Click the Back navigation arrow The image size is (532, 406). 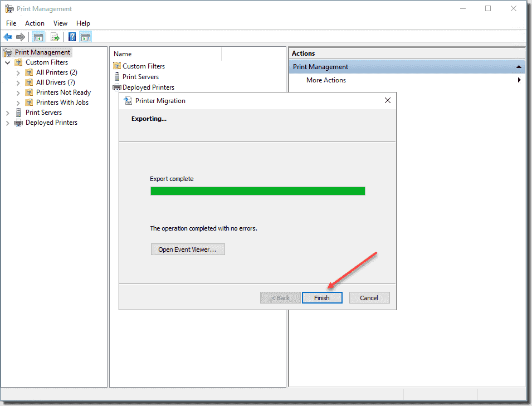8,37
